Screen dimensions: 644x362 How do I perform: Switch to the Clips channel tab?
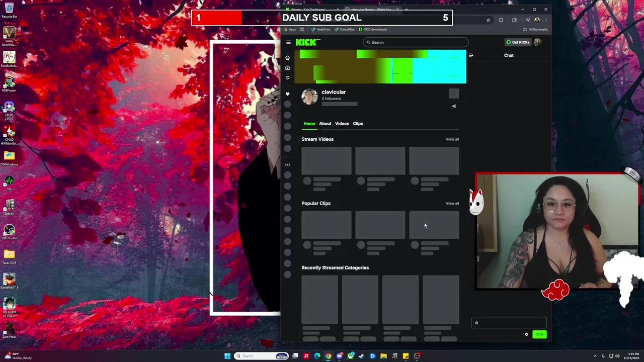point(358,124)
